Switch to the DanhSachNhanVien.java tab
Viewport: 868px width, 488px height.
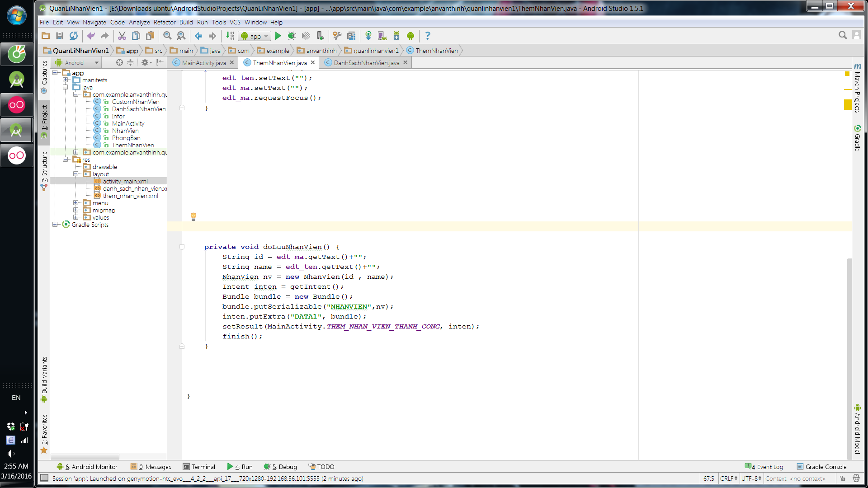click(366, 63)
